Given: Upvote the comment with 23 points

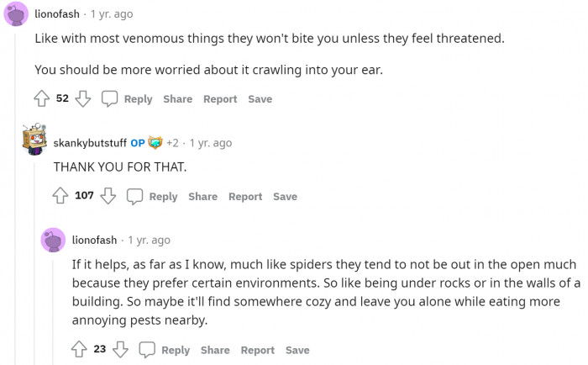Looking at the screenshot, I should pos(80,350).
